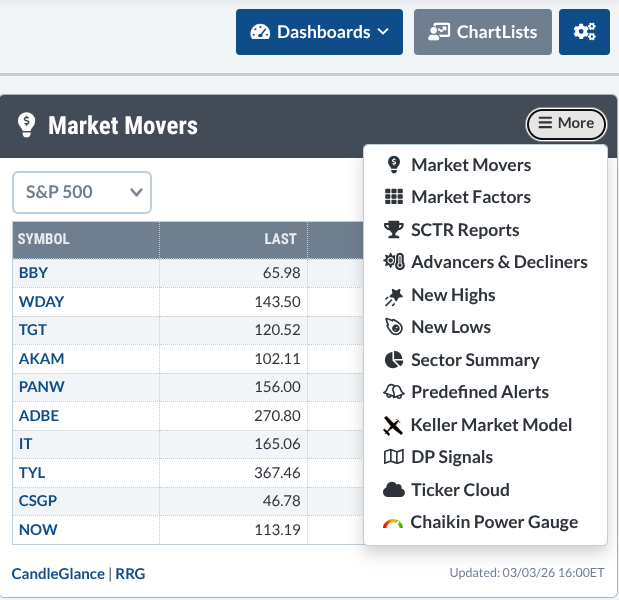Open the CandleGlance link
The image size is (619, 600).
[x=58, y=574]
